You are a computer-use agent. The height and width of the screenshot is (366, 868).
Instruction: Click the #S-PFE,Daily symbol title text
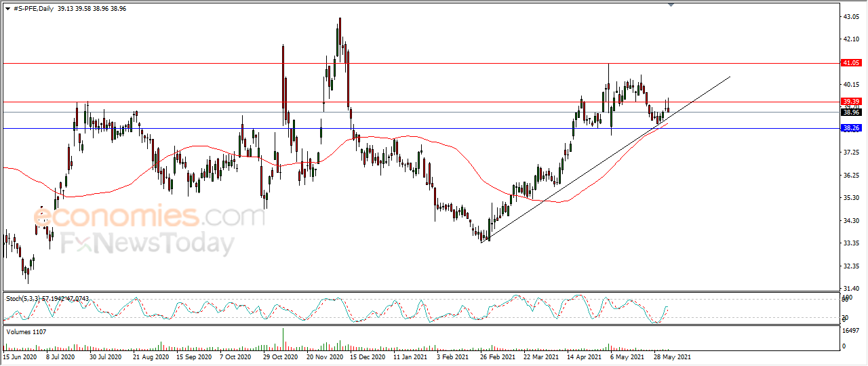pos(35,8)
